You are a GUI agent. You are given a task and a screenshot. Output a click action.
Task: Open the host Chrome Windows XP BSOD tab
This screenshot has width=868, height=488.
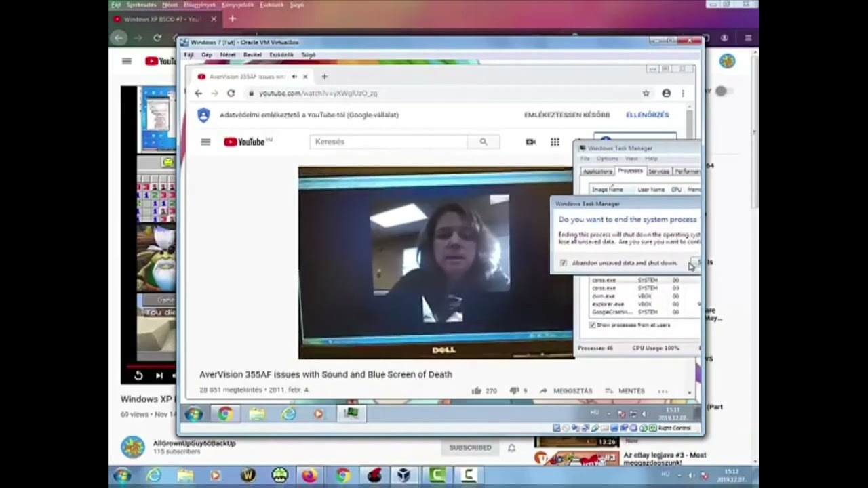tap(161, 19)
